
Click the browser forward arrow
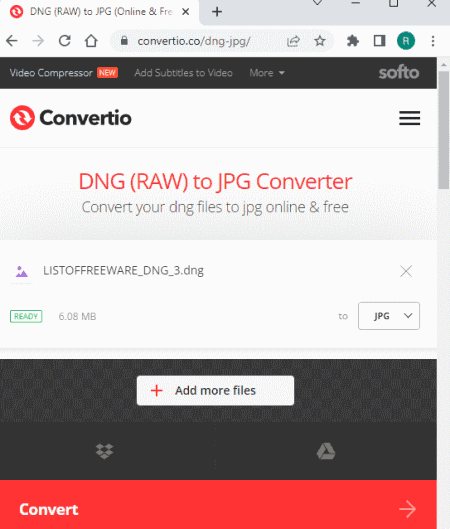(38, 41)
